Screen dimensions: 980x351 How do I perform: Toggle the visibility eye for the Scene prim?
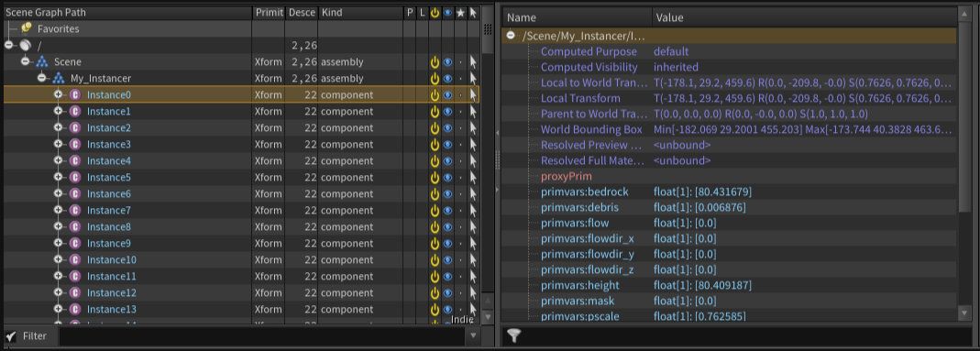(x=447, y=61)
